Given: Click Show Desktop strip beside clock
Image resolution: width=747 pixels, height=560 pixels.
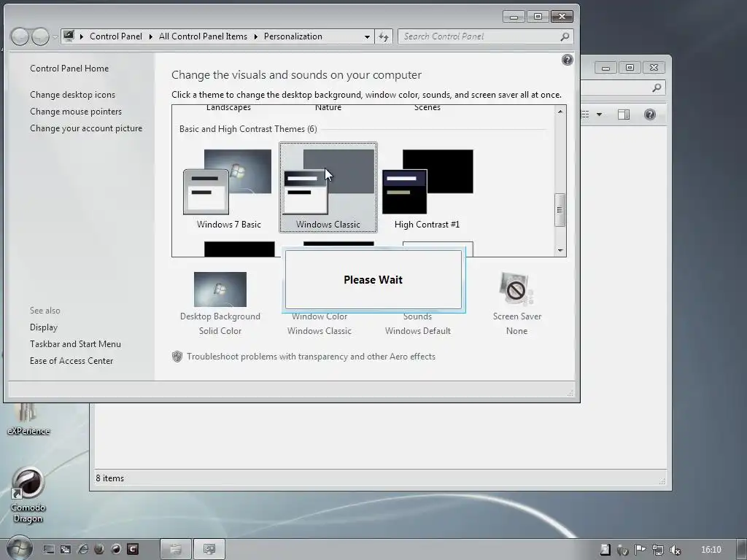Looking at the screenshot, I should tap(742, 549).
